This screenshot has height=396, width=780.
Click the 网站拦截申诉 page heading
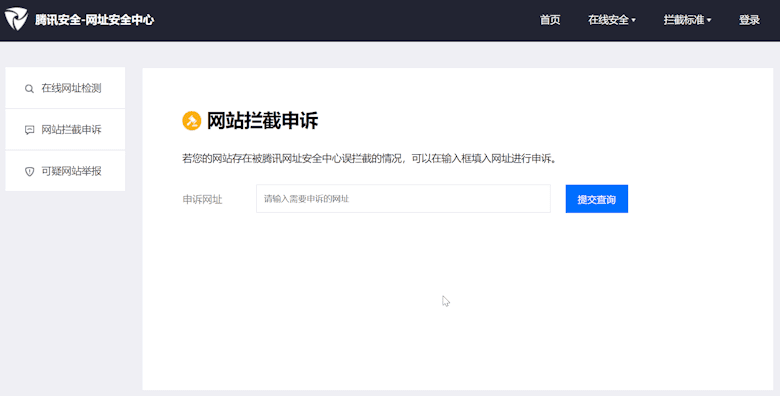coord(262,121)
